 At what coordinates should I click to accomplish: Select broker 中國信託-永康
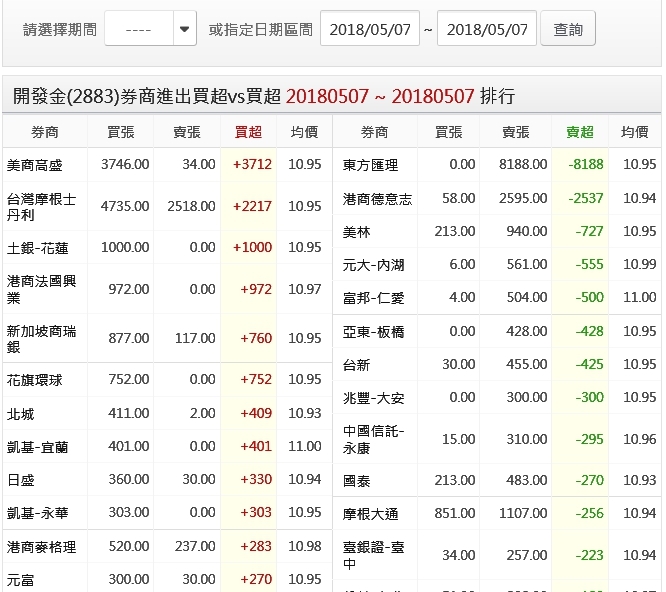[x=373, y=440]
